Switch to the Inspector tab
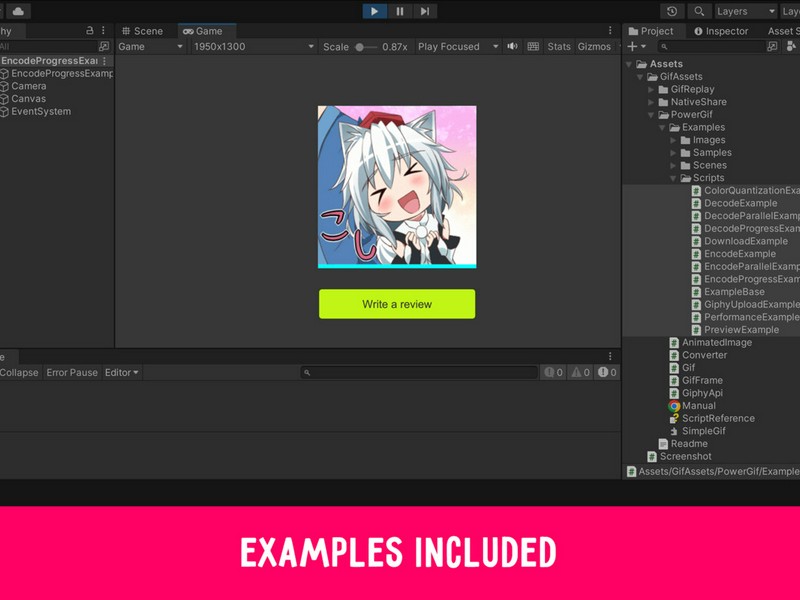Screen dimensions: 800x600 tap(721, 31)
